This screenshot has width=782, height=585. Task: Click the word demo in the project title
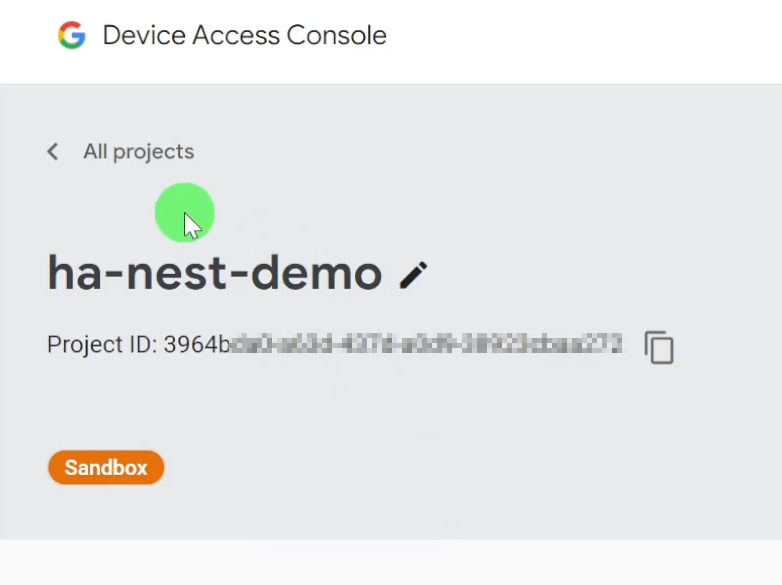[317, 273]
